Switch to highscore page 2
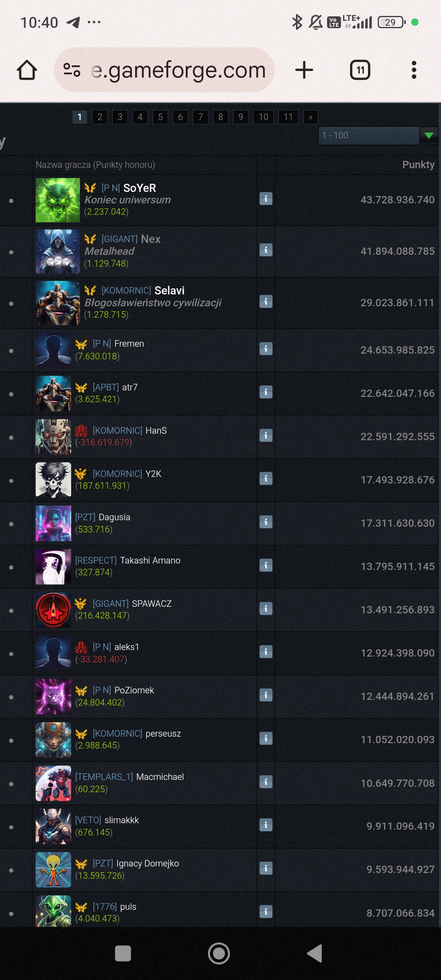This screenshot has height=980, width=441. pyautogui.click(x=100, y=117)
